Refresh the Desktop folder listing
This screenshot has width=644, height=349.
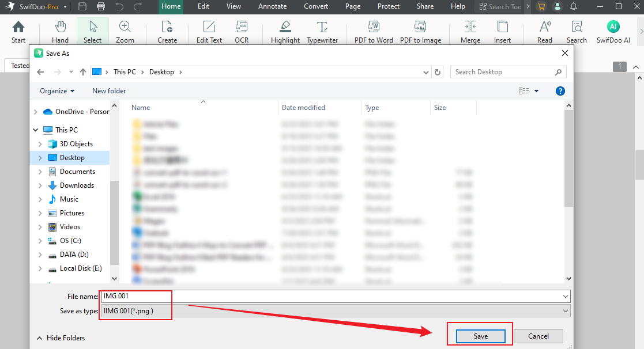[438, 72]
